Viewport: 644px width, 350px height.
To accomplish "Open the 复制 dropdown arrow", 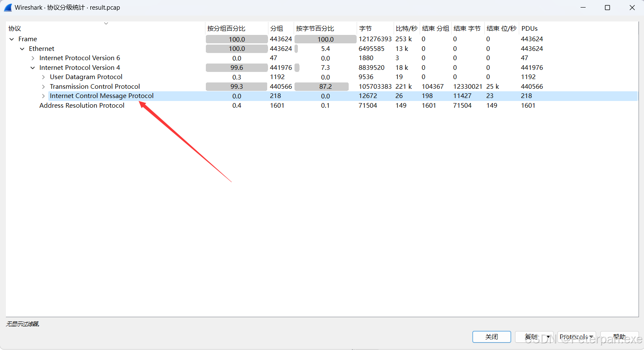I will click(x=548, y=337).
